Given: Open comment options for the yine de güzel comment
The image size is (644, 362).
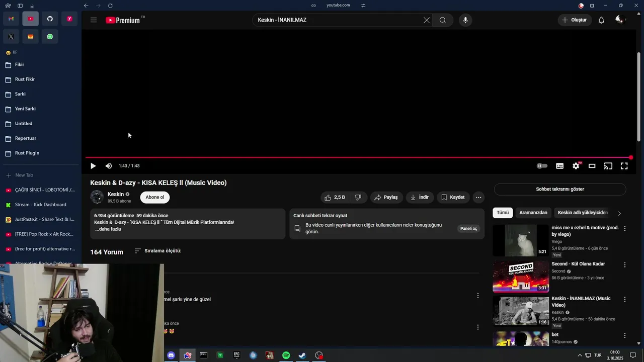Looking at the screenshot, I should coord(478,296).
